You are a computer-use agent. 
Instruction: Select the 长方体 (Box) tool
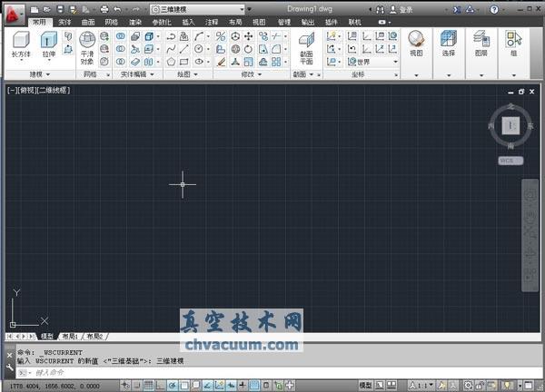pyautogui.click(x=20, y=44)
